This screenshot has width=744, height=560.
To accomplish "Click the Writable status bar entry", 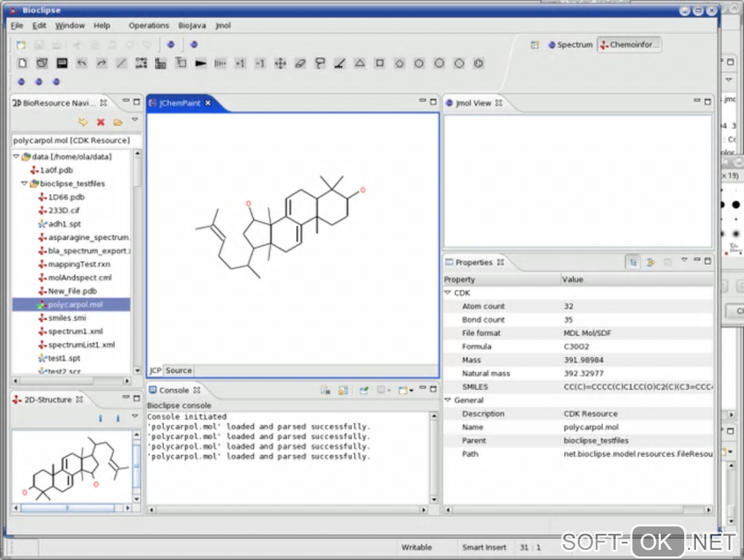I will [416, 547].
